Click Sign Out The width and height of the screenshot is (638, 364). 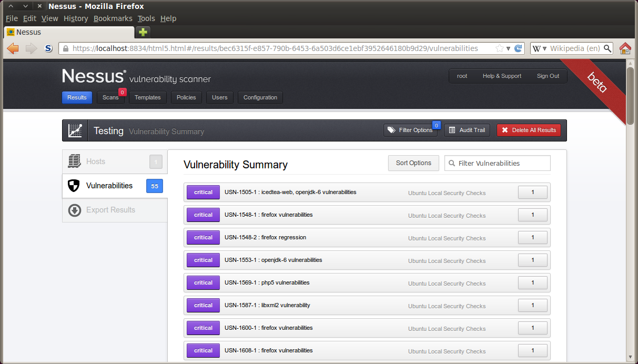pyautogui.click(x=548, y=76)
